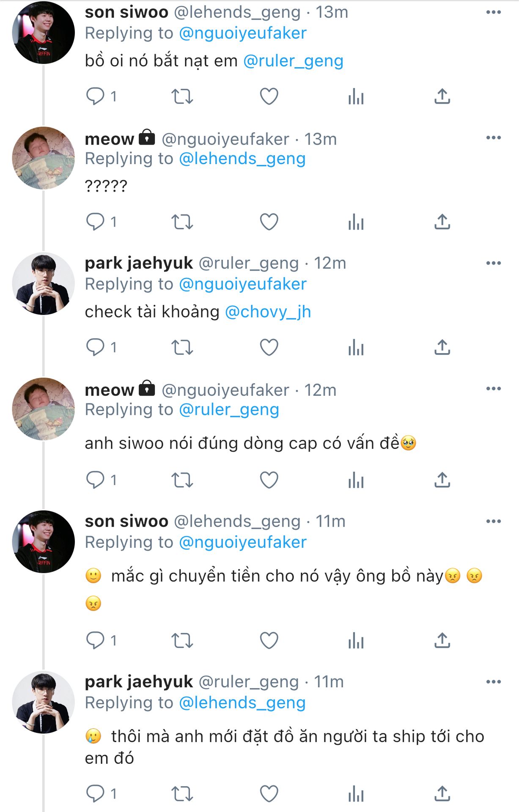The image size is (519, 812).
Task: Open the @chovy_jh mention link
Action: coord(268,312)
